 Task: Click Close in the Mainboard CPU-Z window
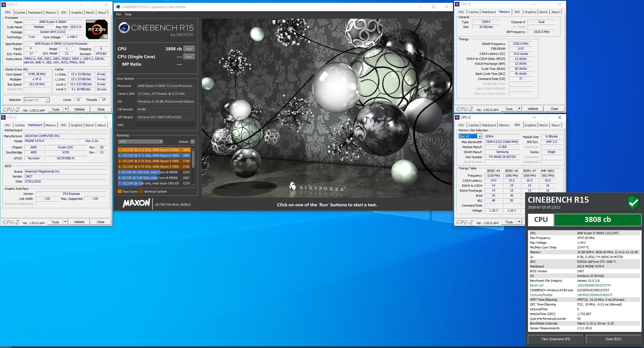pos(101,222)
